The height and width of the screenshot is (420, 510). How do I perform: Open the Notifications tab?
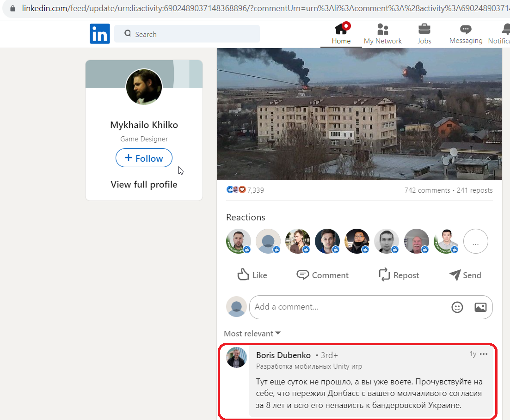(x=499, y=34)
